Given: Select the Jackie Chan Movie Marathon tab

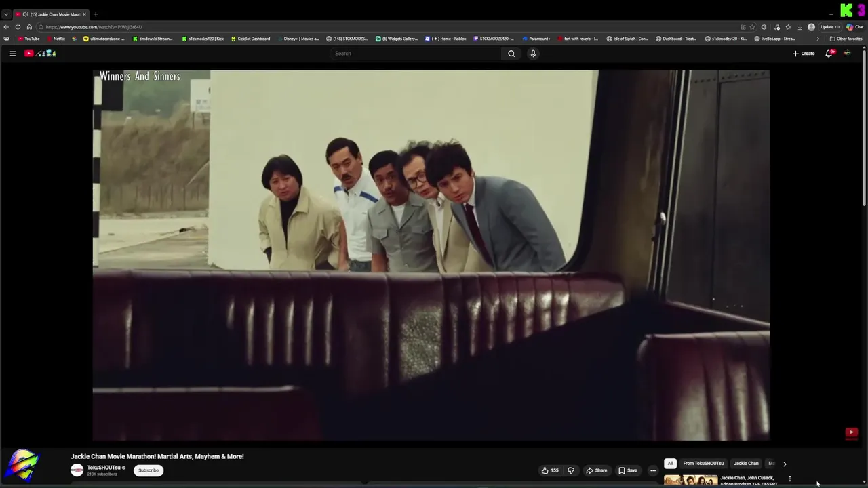Looking at the screenshot, I should tap(52, 14).
